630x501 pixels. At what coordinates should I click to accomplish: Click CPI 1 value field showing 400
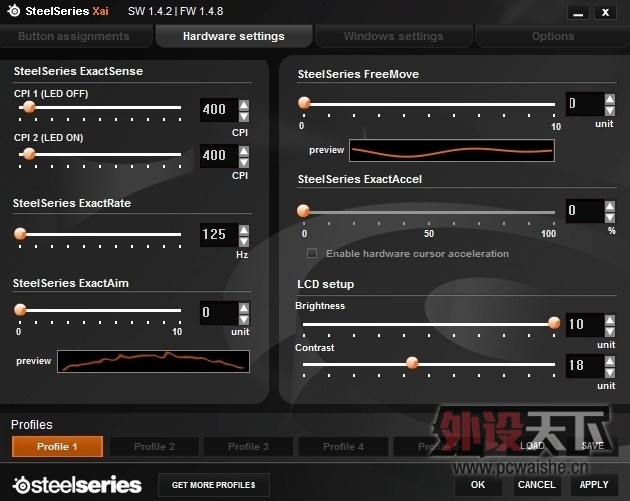(219, 110)
